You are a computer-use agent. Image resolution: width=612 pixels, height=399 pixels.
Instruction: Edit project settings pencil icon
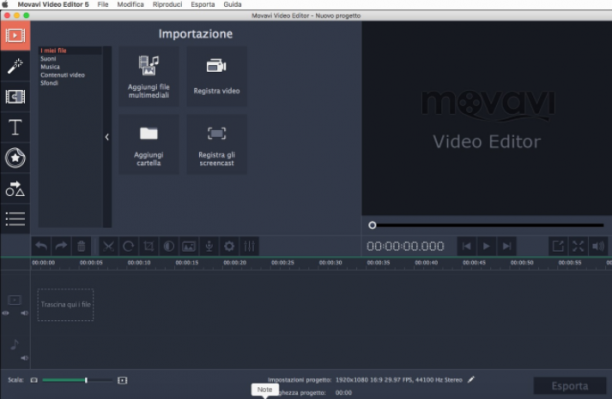click(471, 379)
